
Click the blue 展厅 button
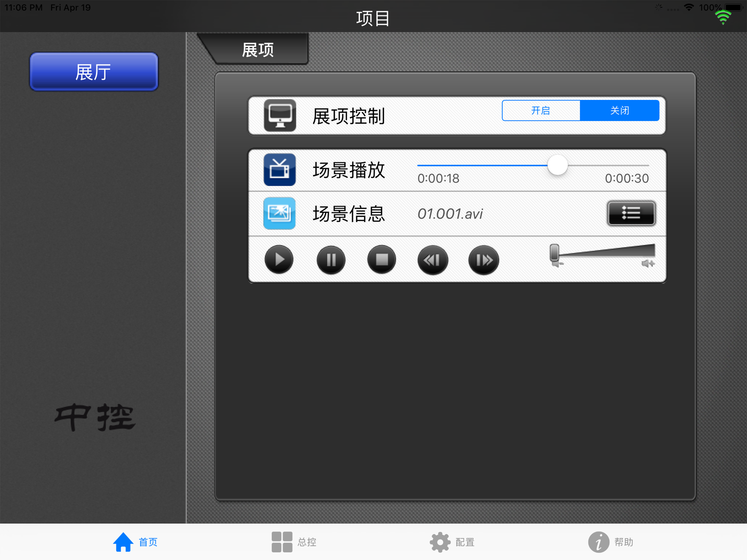[x=94, y=72]
